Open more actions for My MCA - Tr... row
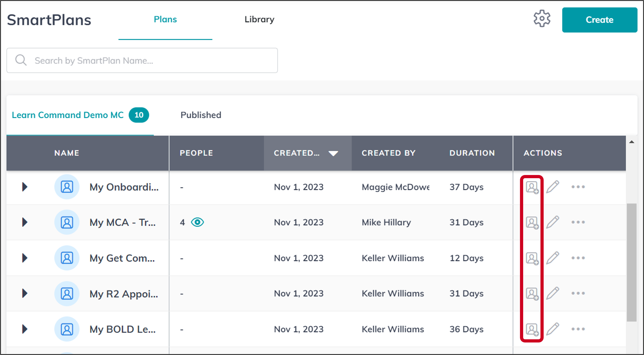This screenshot has width=644, height=355. [578, 222]
